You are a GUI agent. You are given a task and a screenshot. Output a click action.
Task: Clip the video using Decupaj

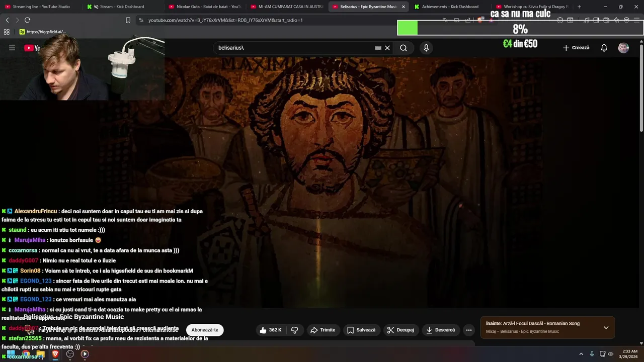tap(400, 330)
